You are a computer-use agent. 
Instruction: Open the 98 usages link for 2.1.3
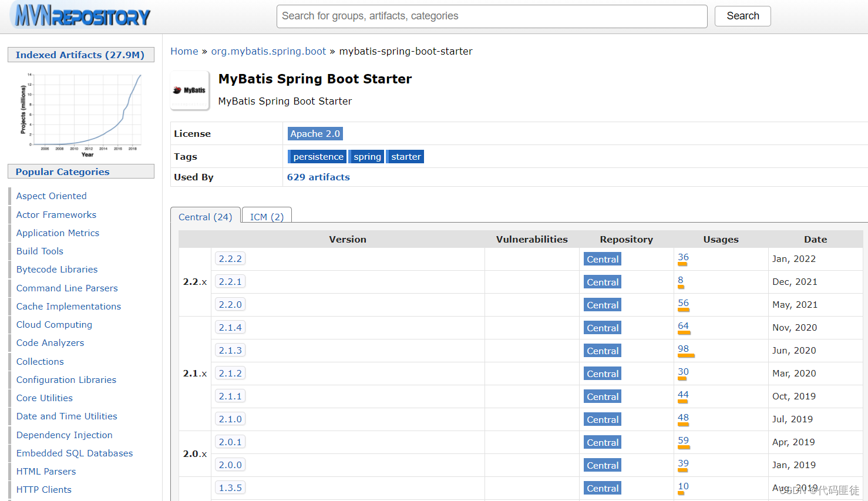[x=683, y=349]
